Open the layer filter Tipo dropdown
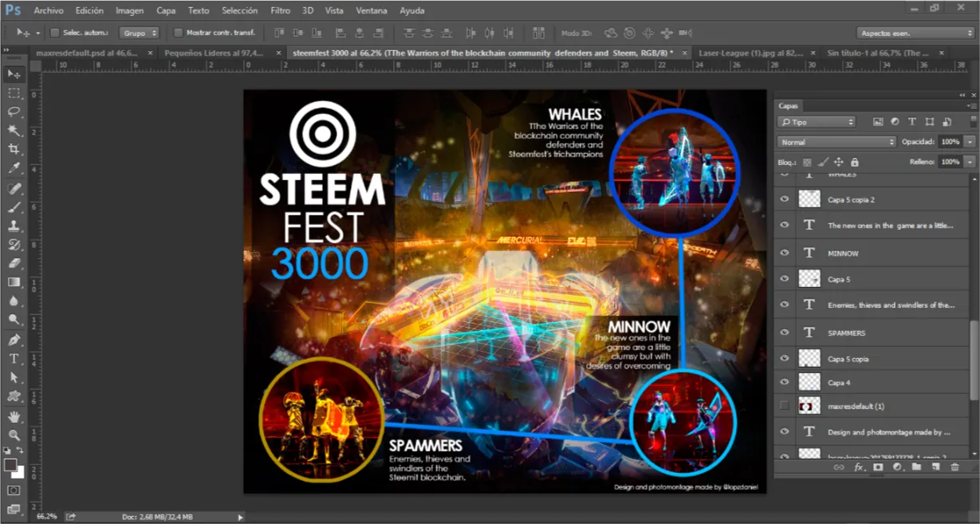 pos(817,122)
